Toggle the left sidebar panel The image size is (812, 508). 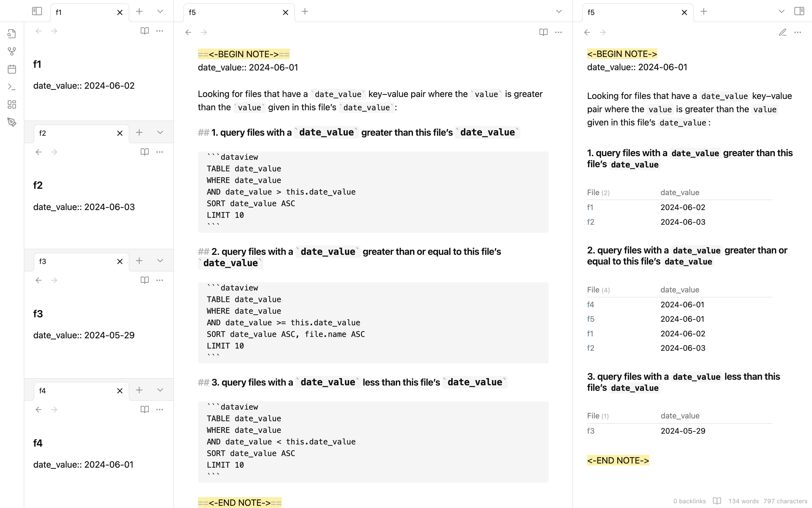(x=37, y=11)
